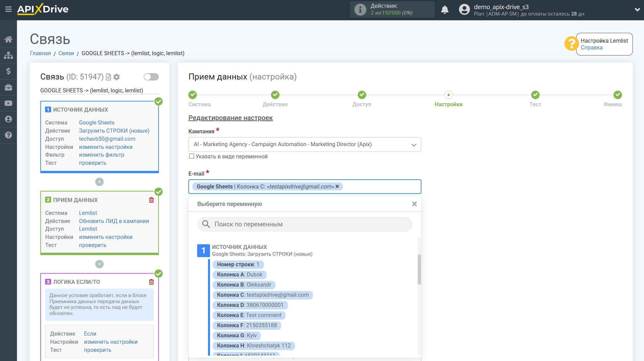This screenshot has width=644, height=361.
Task: Open notifications bell
Action: [x=445, y=9]
